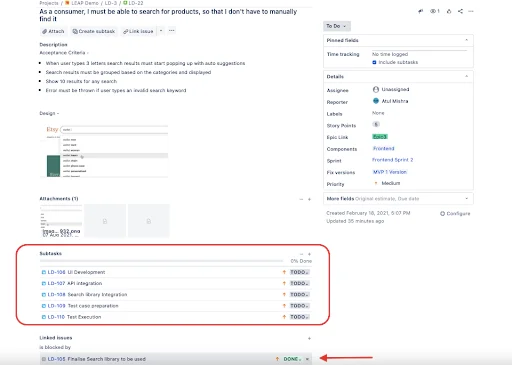Image resolution: width=512 pixels, height=365 pixels.
Task: Vote for this issue with thumbs-up icon
Action: 449,11
